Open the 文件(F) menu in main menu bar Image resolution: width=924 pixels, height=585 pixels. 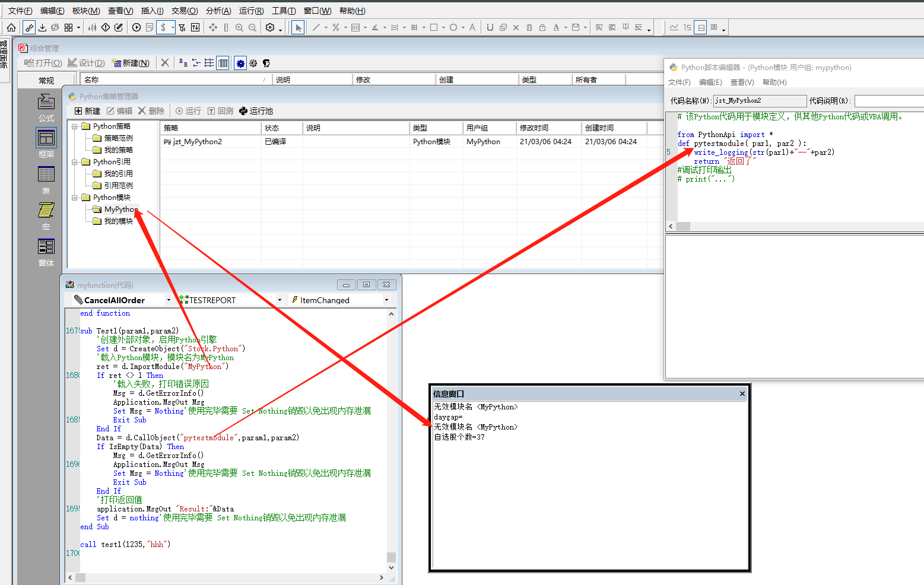[x=20, y=11]
